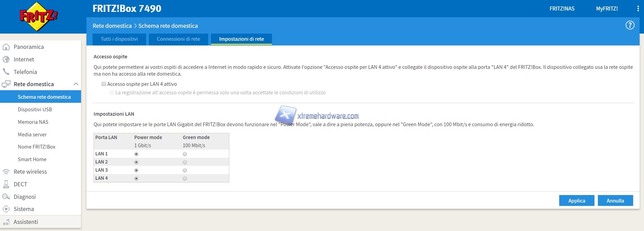
Task: Select Power mode for LAN 2
Action: (x=136, y=162)
